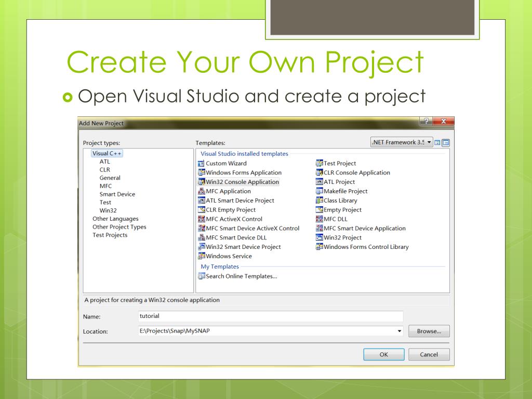Click the MFC DLL template icon
The width and height of the screenshot is (532, 399).
tap(320, 219)
